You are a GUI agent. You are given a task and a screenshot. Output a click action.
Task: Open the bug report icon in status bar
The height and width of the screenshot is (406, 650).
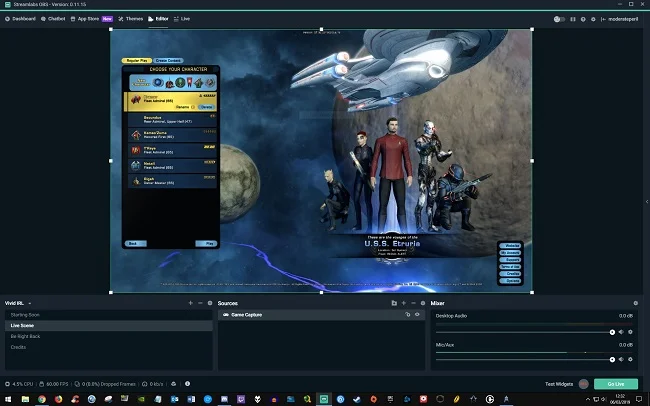174,384
